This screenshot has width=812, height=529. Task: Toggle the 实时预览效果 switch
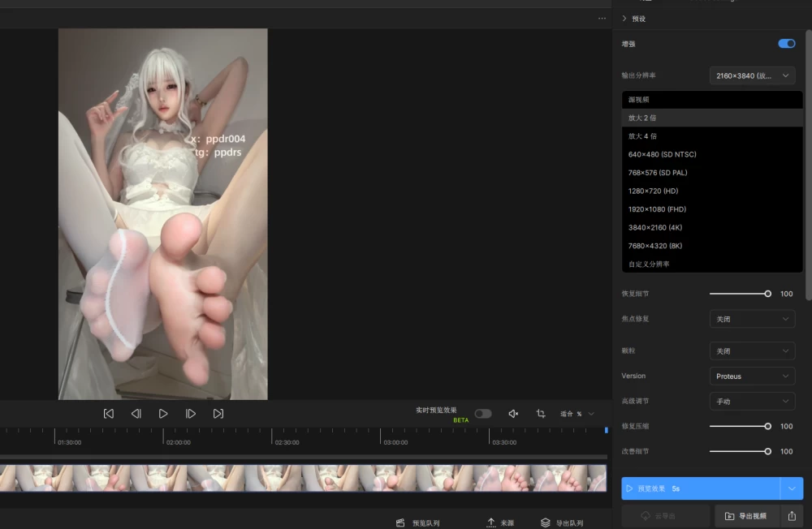(483, 414)
